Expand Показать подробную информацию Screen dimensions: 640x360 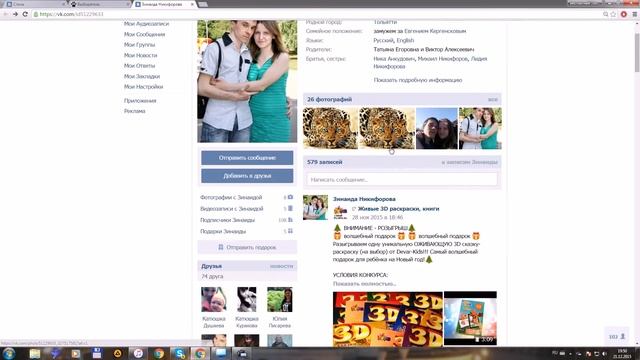pos(418,80)
